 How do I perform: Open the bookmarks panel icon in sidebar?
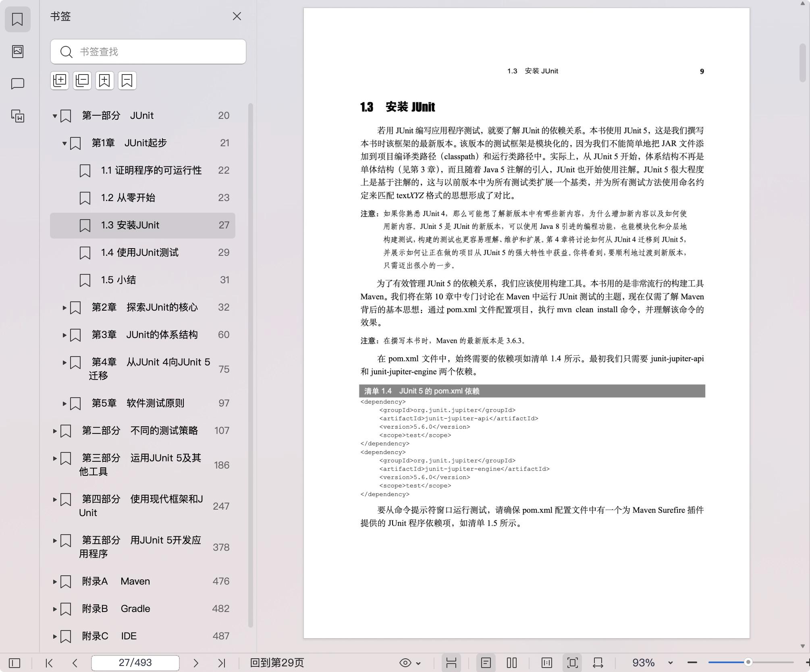pyautogui.click(x=17, y=19)
